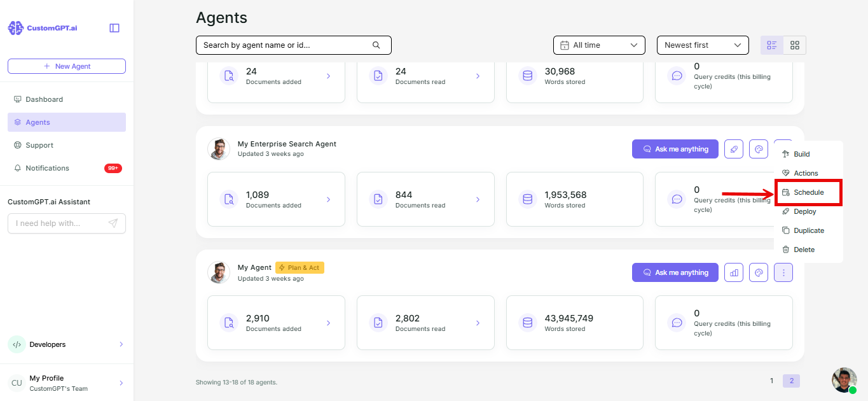Image resolution: width=868 pixels, height=401 pixels.
Task: Open the palette icon for My Agent
Action: (759, 272)
